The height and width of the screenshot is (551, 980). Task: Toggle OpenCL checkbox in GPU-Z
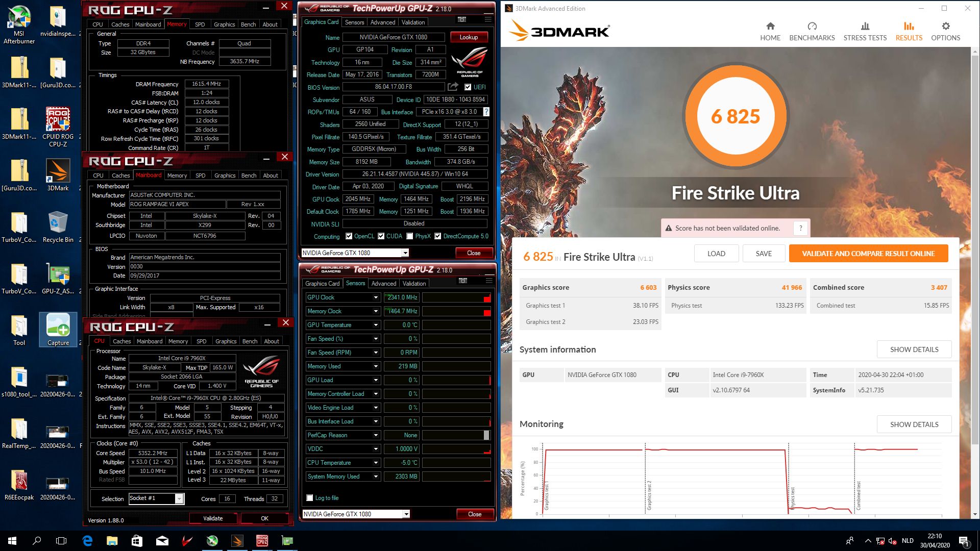point(349,236)
